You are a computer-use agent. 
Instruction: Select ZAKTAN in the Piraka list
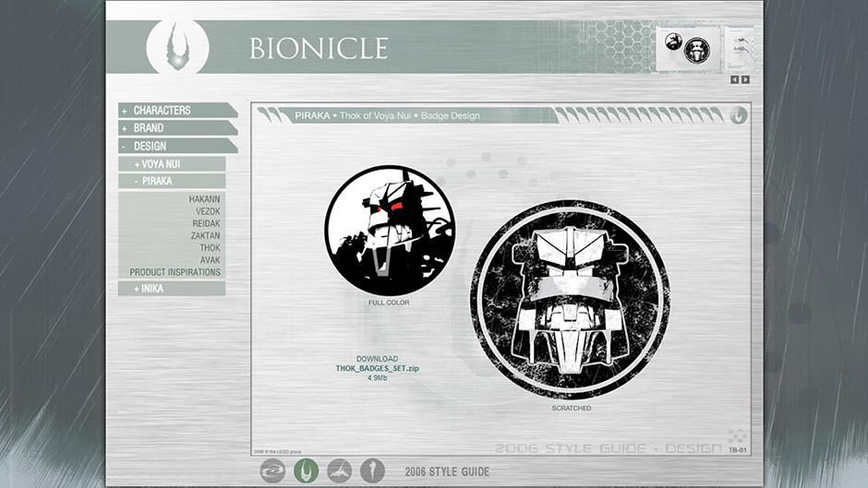(205, 235)
